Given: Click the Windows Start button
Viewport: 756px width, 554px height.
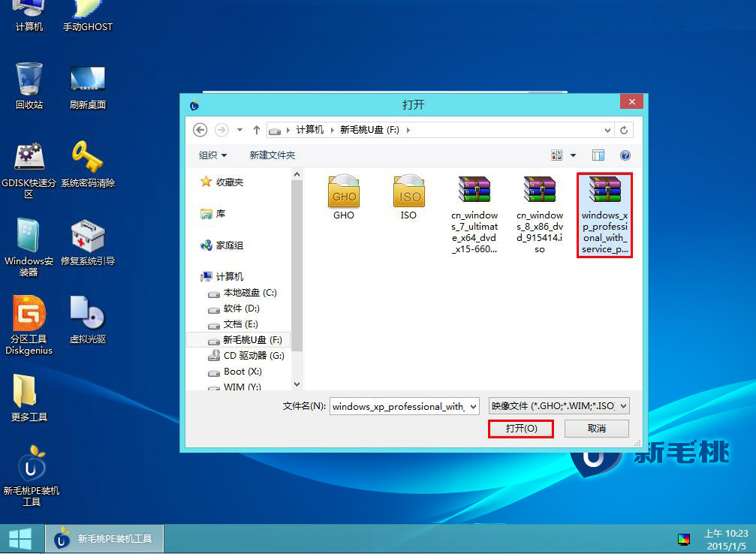Looking at the screenshot, I should click(20, 538).
